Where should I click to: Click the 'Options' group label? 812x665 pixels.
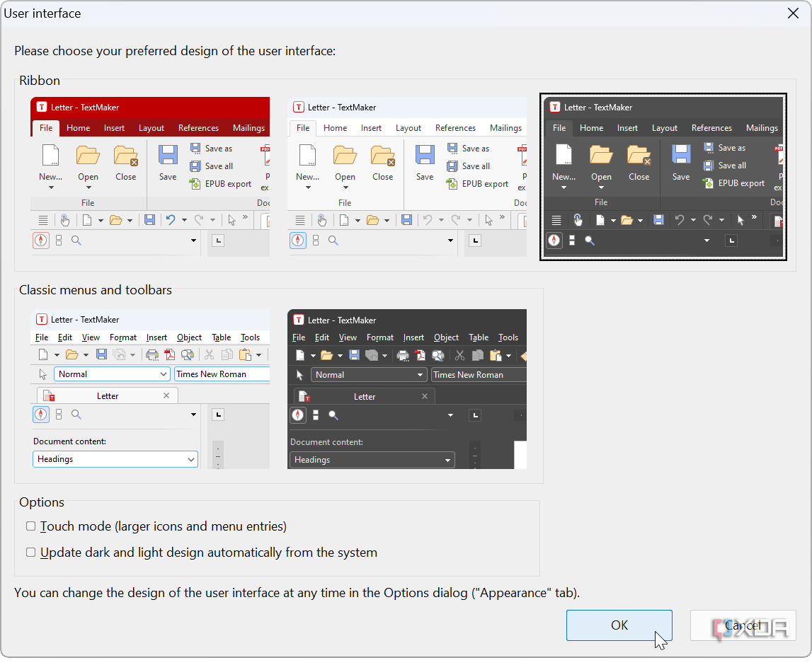click(42, 502)
